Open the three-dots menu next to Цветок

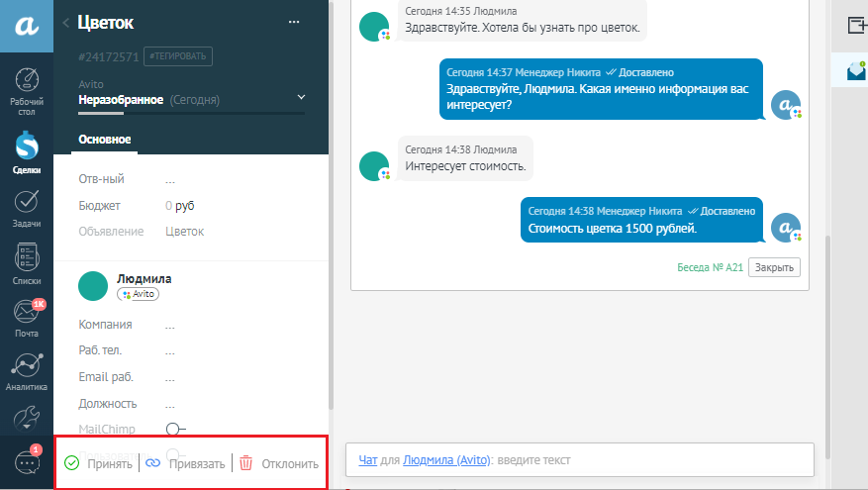click(293, 22)
